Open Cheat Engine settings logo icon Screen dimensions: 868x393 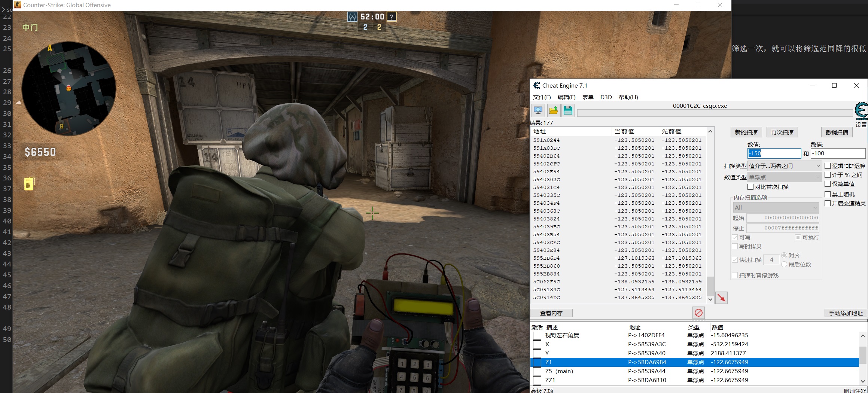861,111
